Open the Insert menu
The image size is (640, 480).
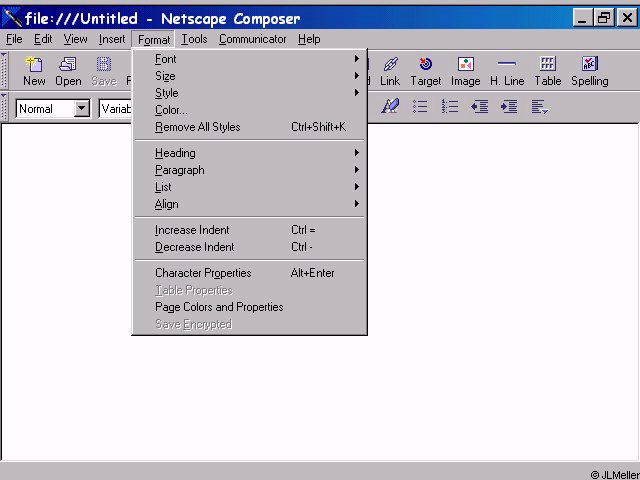pyautogui.click(x=112, y=39)
